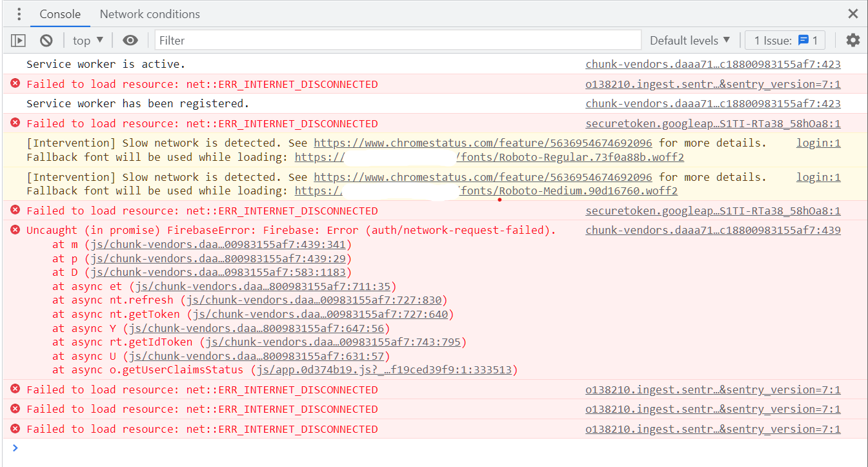Open the 1 Issue button
The image size is (868, 467).
[x=786, y=40]
